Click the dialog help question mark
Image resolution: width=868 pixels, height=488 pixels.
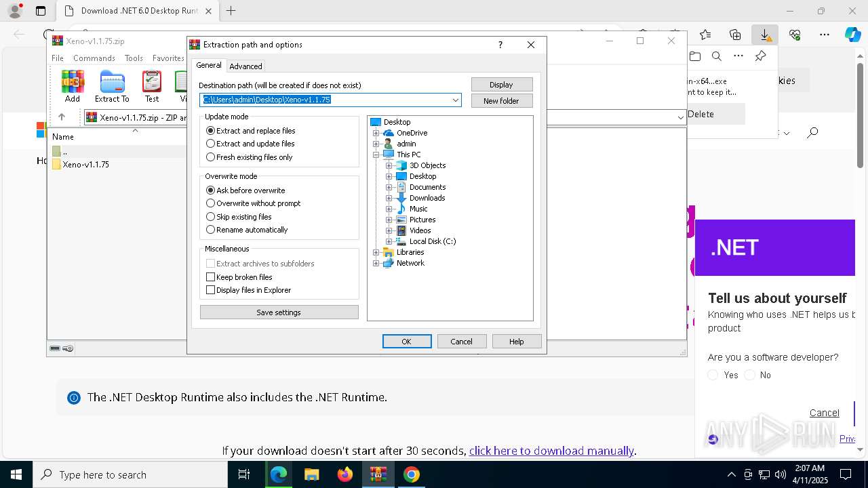(500, 45)
